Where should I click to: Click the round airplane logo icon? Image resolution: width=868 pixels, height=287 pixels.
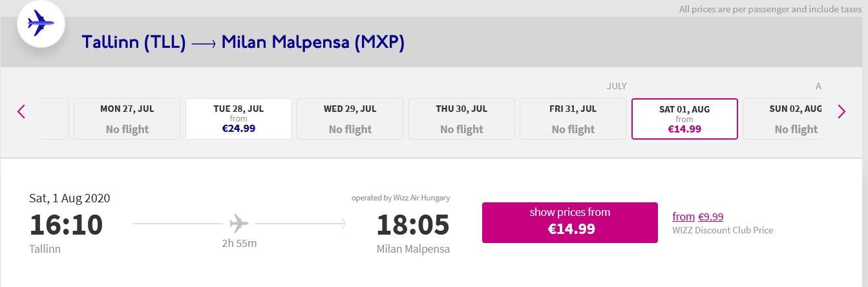(40, 25)
